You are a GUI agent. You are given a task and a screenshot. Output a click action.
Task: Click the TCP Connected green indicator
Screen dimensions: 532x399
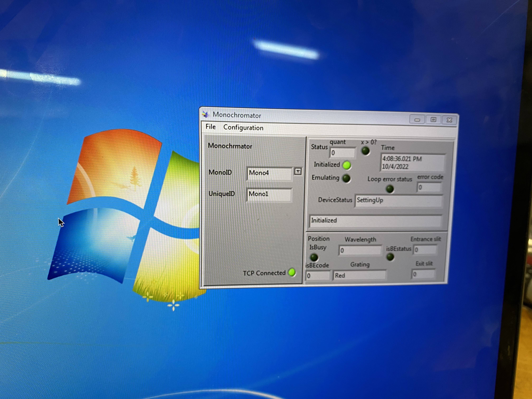[292, 272]
